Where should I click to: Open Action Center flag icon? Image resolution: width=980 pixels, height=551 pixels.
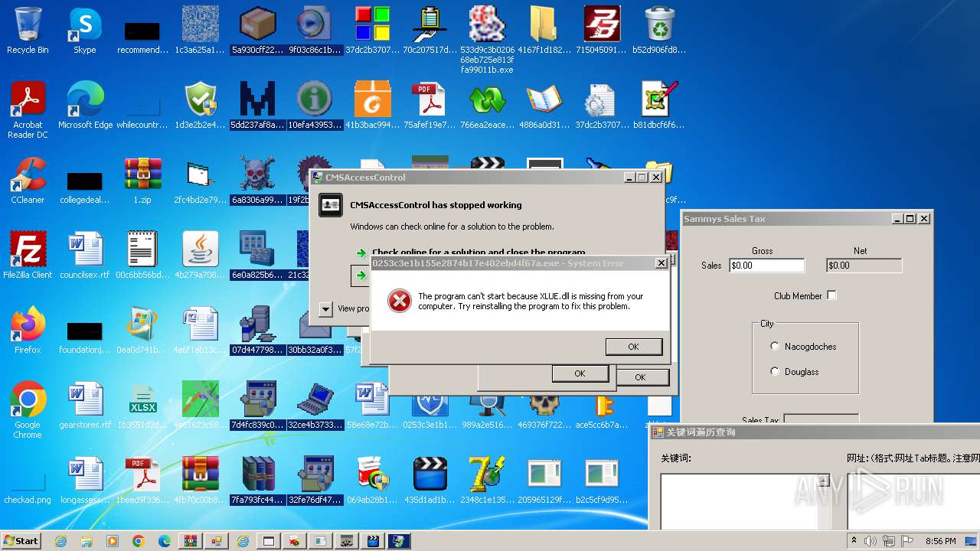pos(906,541)
